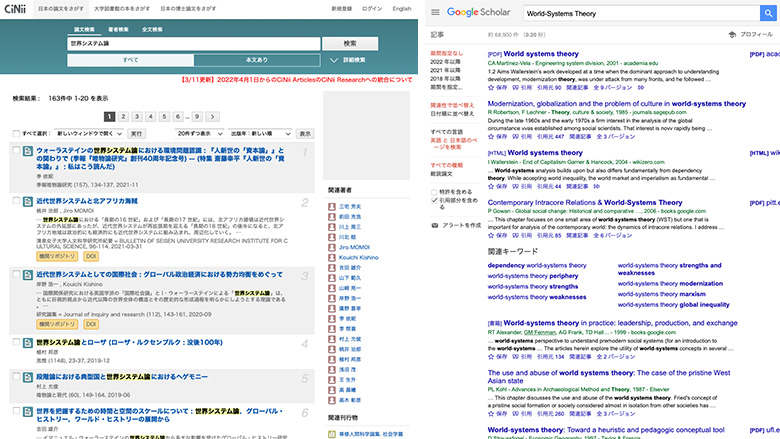Switch CiNii to English
The image size is (780, 439).
[x=401, y=8]
